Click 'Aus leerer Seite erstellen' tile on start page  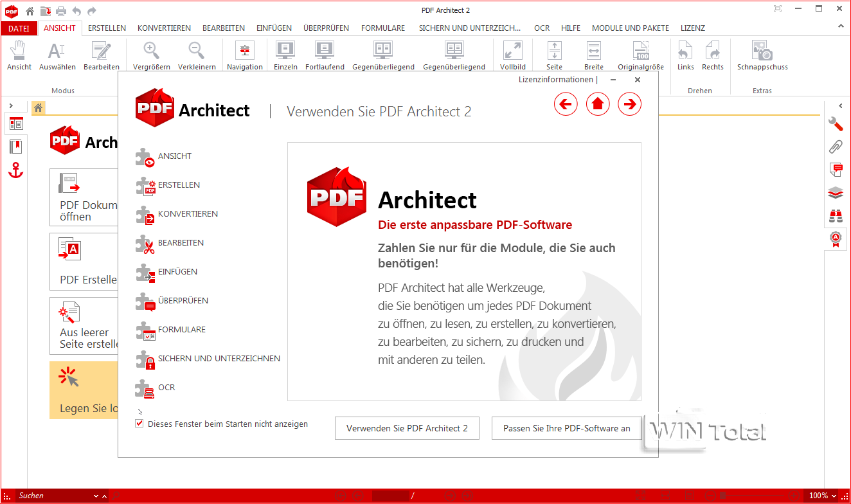coord(84,326)
